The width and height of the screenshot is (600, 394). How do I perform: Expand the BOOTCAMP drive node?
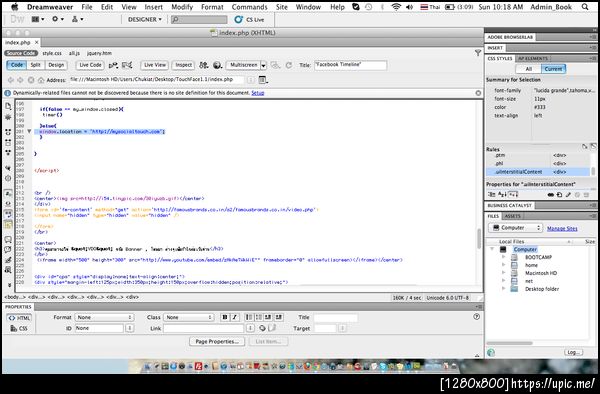click(x=504, y=257)
